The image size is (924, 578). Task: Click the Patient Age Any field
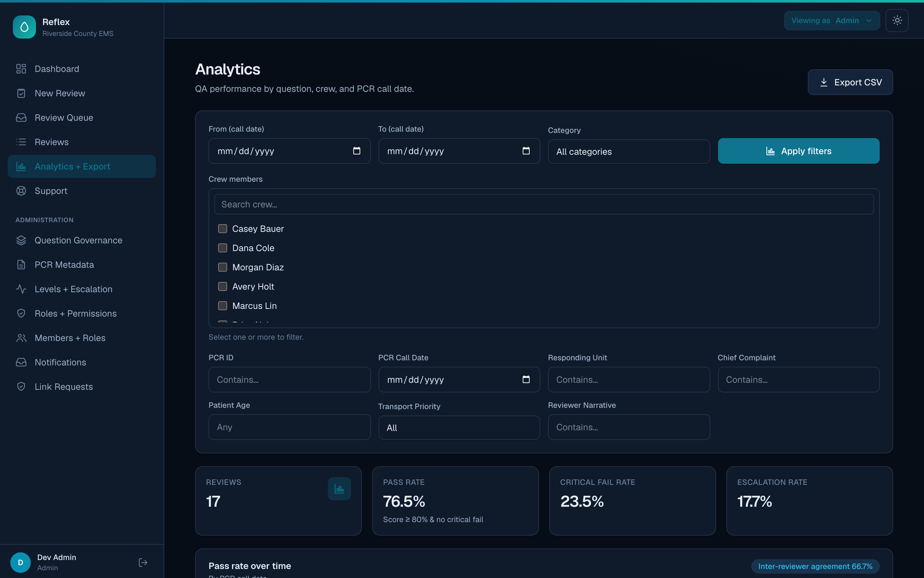[x=289, y=427]
